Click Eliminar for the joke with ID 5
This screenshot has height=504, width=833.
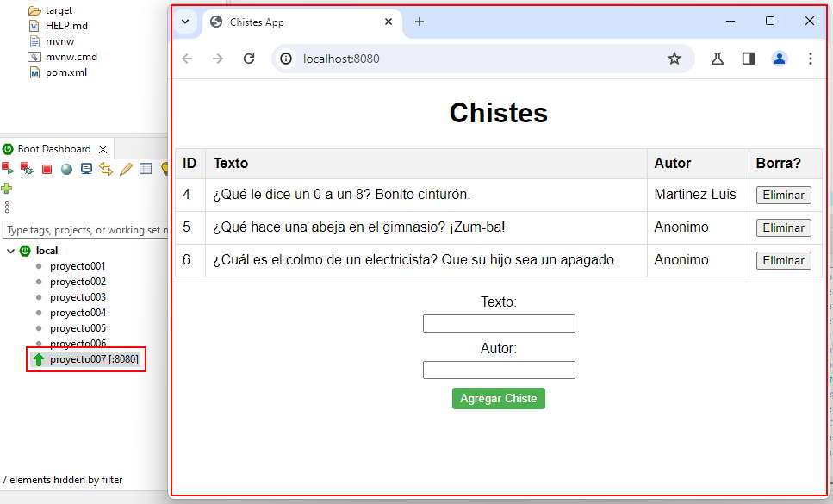[784, 227]
